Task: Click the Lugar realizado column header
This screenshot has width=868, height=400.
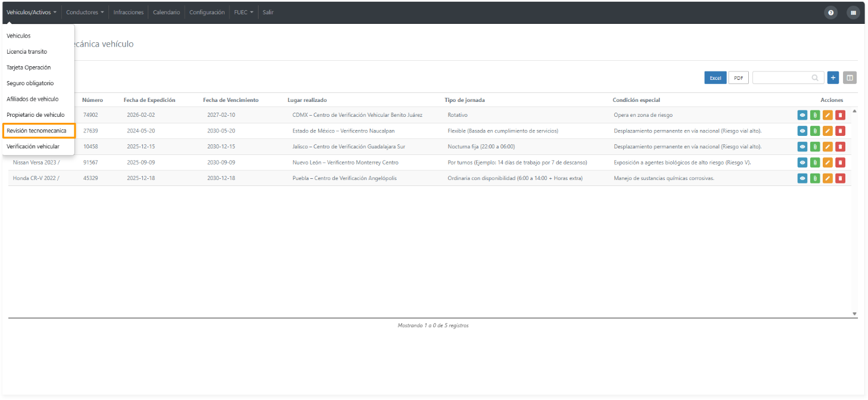Action: (x=307, y=100)
